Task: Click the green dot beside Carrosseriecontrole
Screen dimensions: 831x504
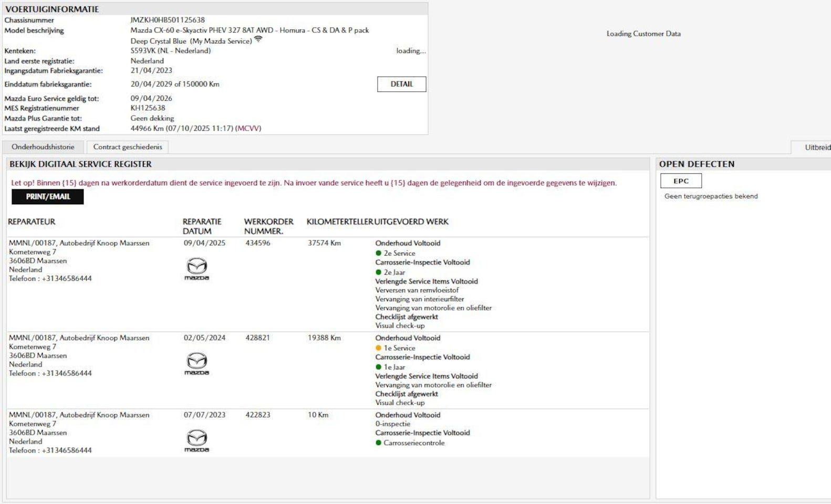Action: tap(378, 443)
